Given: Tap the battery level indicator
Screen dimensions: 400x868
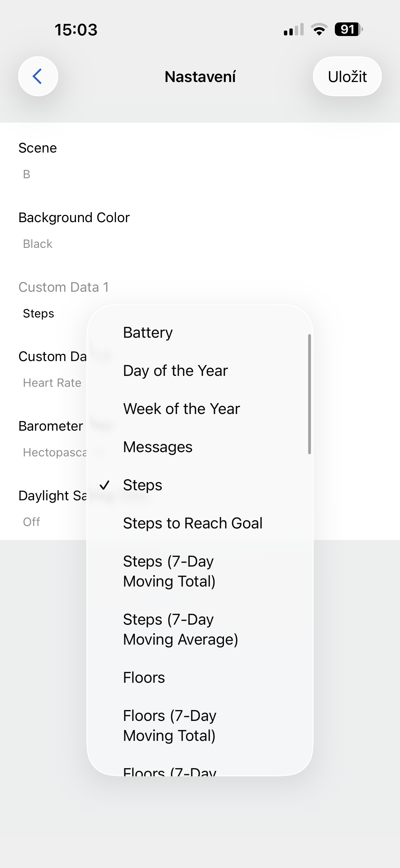Looking at the screenshot, I should 348,29.
